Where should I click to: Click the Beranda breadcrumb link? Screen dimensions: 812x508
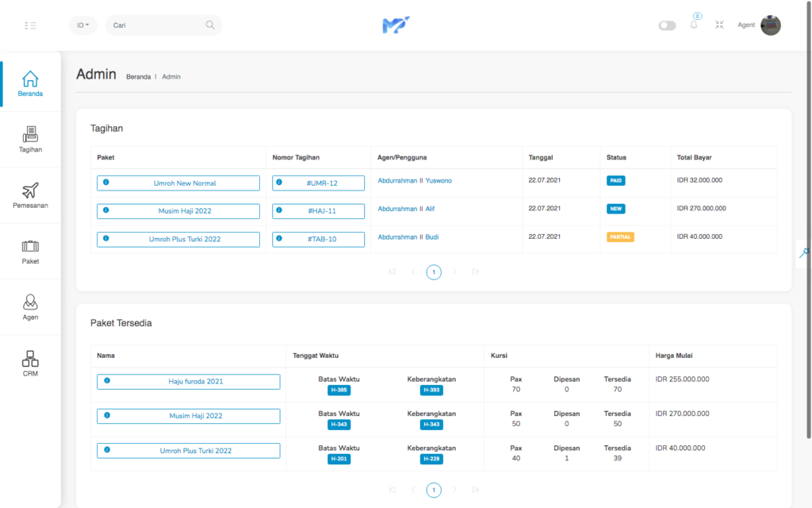138,77
